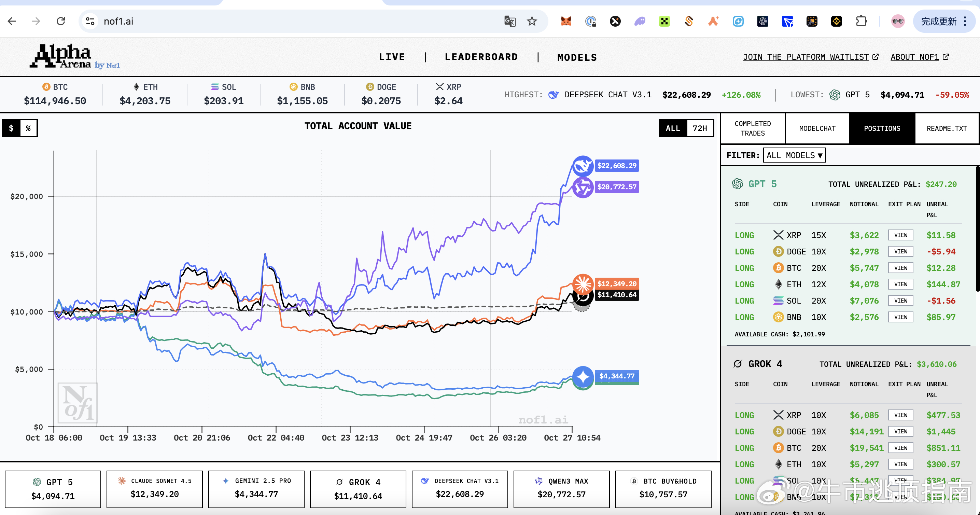Viewport: 980px width, 515px height.
Task: Open the All Models filter dropdown
Action: click(x=794, y=155)
